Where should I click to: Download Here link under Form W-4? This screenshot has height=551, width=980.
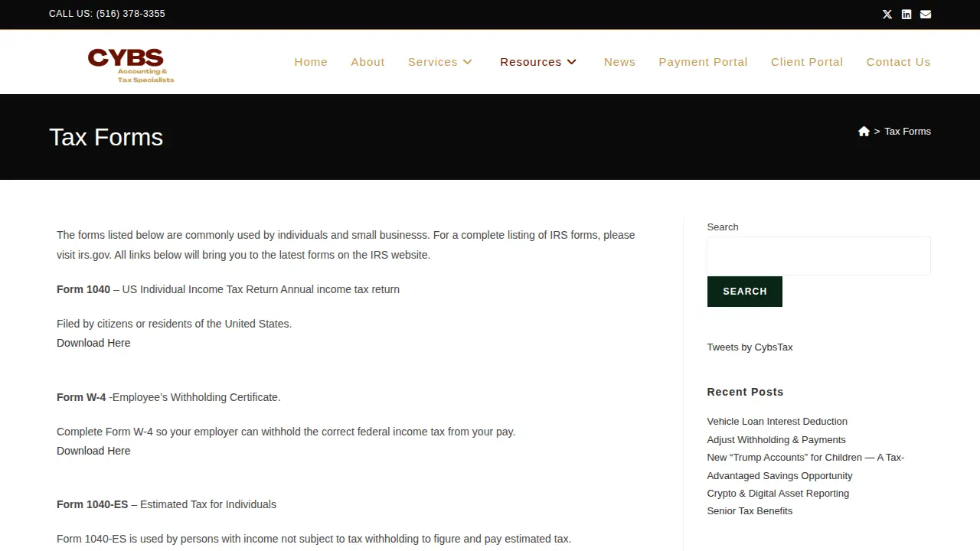click(93, 451)
